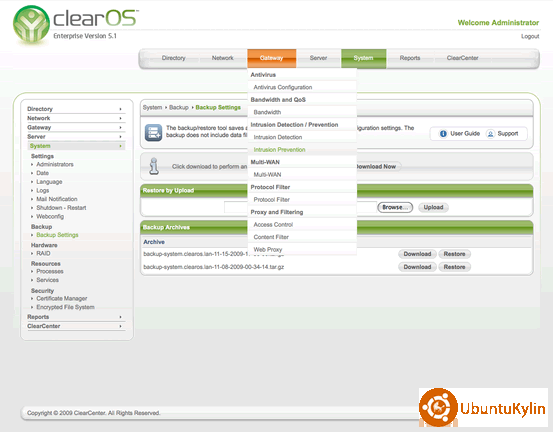Open Certificate Manager under Security
This screenshot has height=432, width=553.
point(62,298)
